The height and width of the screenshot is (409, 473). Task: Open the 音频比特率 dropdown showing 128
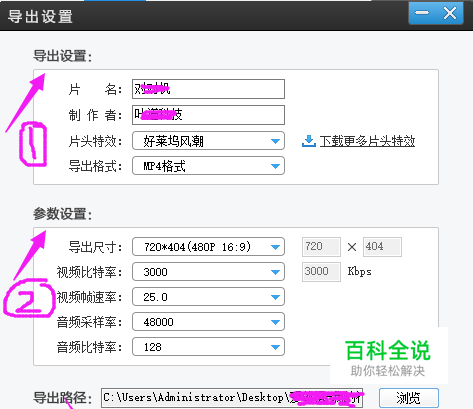click(x=208, y=347)
